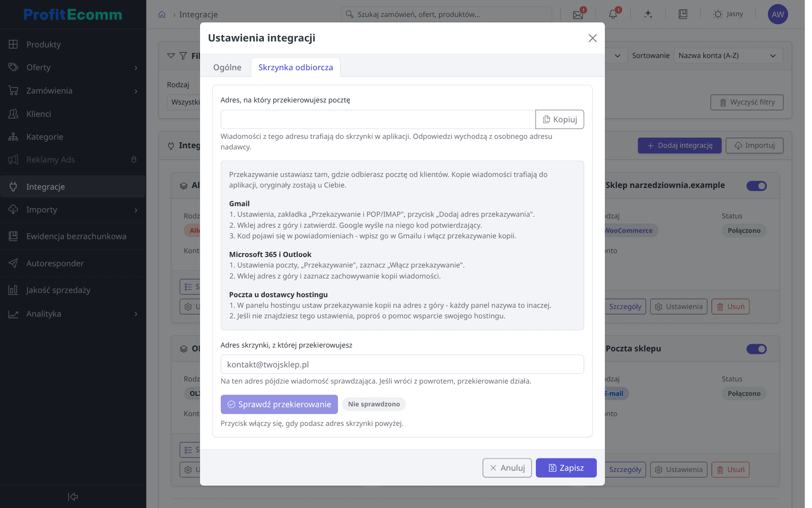This screenshot has width=812, height=508.
Task: Click the AI sparkles icon in header
Action: 648,14
